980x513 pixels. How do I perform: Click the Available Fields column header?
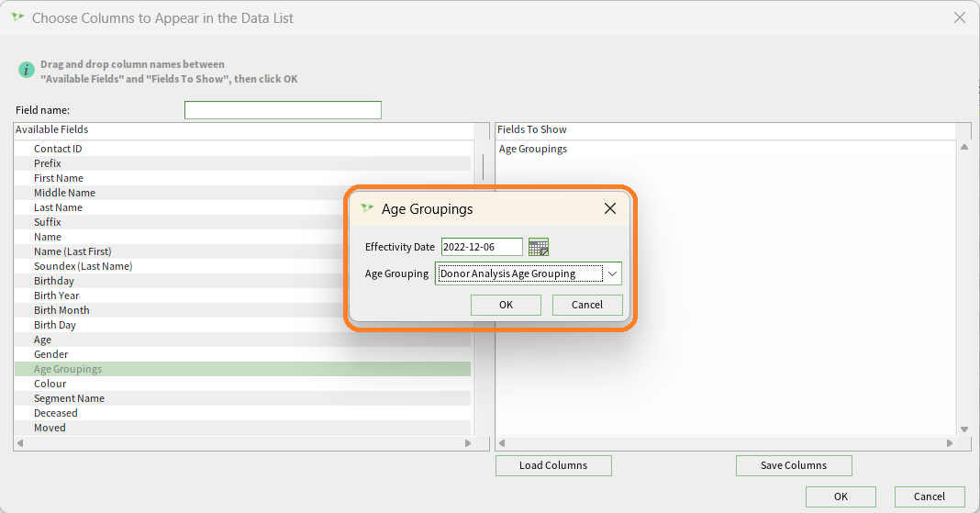pyautogui.click(x=243, y=130)
